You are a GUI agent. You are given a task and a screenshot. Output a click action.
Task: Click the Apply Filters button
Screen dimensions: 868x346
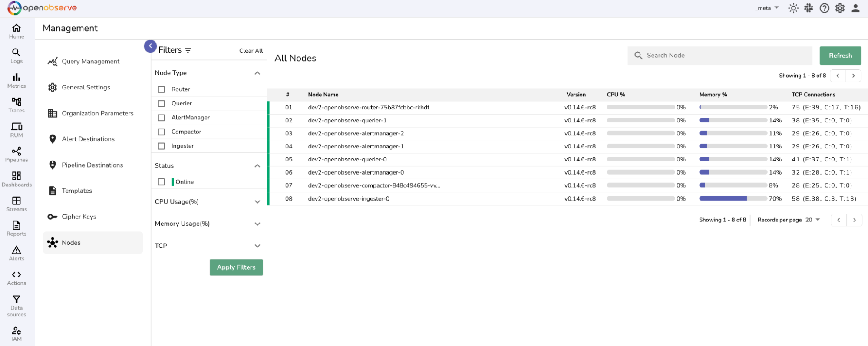[236, 267]
